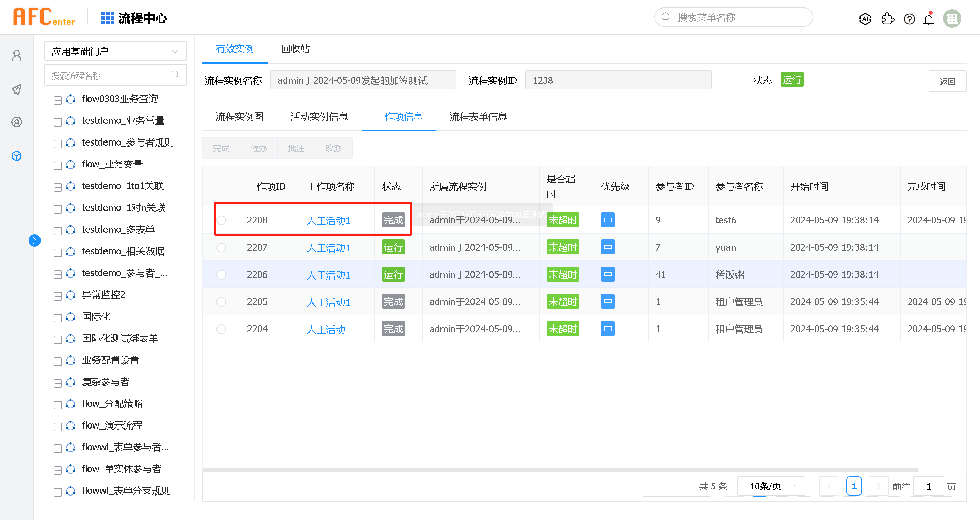Open the notifications bell icon
Image resolution: width=980 pixels, height=520 pixels.
(929, 19)
